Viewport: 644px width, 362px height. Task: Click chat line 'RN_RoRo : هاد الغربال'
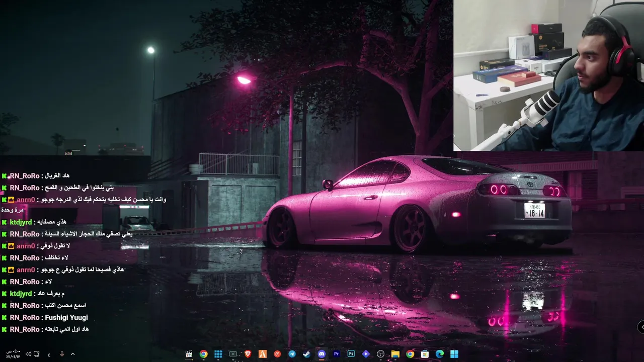coord(36,175)
